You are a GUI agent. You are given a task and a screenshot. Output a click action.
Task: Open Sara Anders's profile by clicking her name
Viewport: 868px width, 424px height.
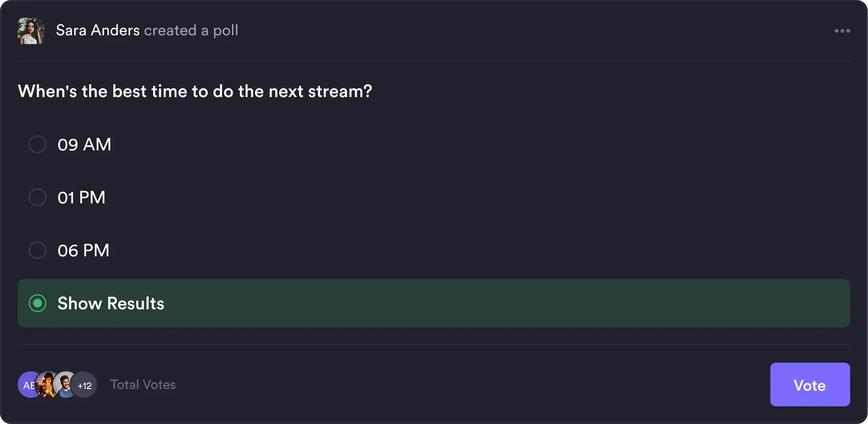coord(97,30)
